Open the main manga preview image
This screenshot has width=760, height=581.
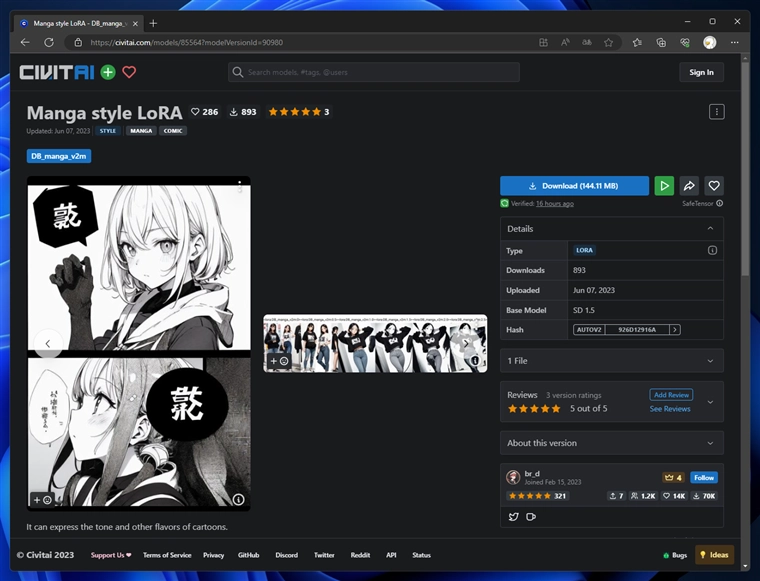pyautogui.click(x=139, y=344)
